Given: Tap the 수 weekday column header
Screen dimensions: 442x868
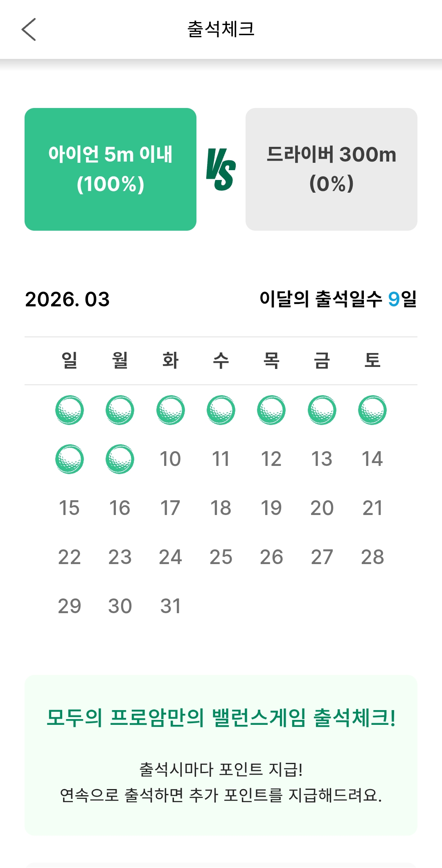Looking at the screenshot, I should [x=221, y=360].
